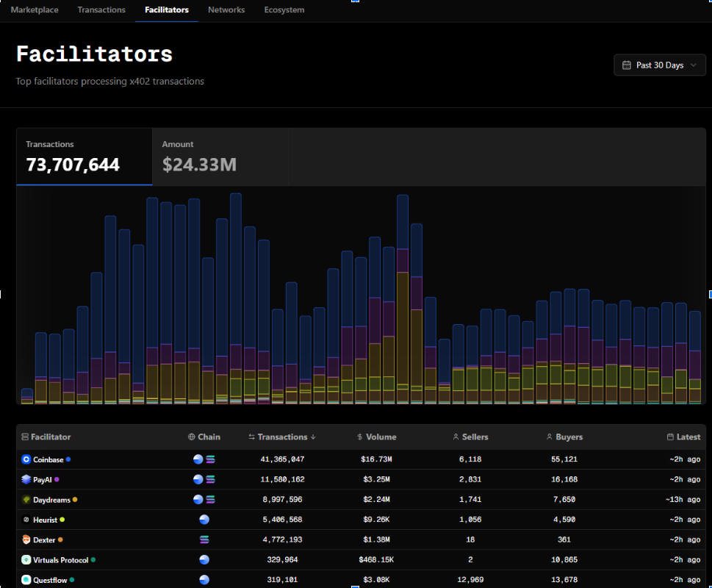The height and width of the screenshot is (588, 712).
Task: Click the Daydreams logo icon
Action: [x=26, y=500]
